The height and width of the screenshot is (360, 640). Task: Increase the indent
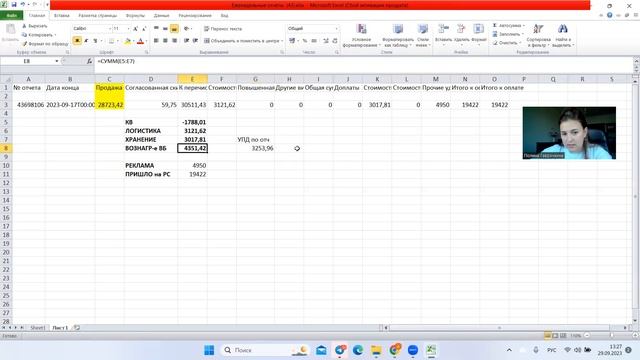click(195, 41)
